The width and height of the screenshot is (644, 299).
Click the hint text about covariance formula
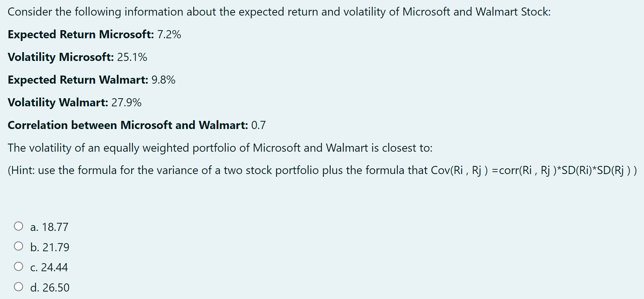321,170
